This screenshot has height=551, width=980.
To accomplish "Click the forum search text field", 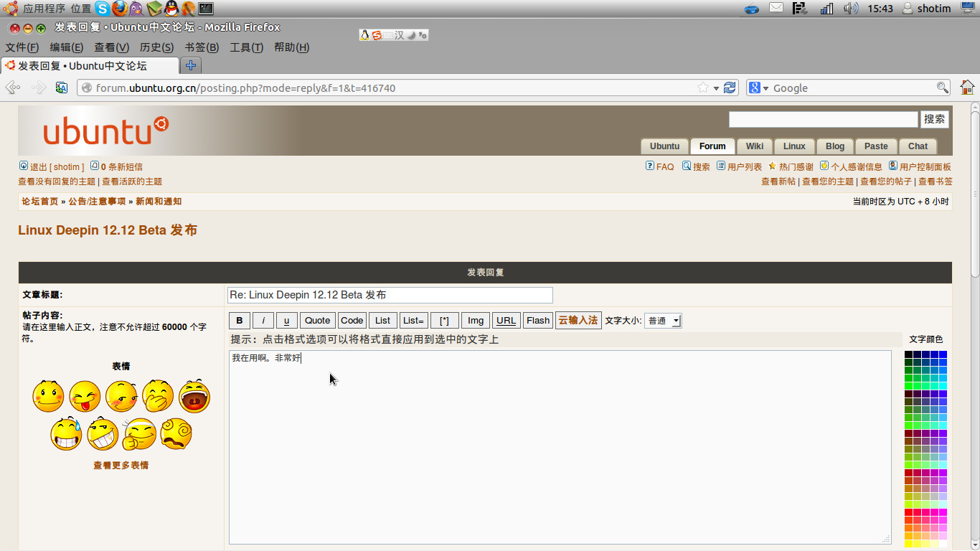I will [824, 119].
